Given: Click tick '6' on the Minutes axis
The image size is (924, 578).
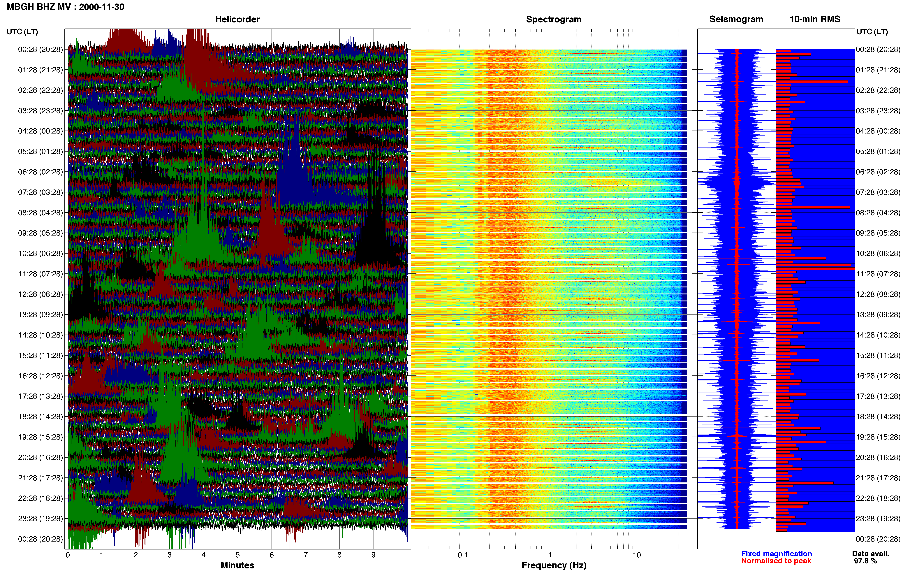Looking at the screenshot, I should [272, 555].
